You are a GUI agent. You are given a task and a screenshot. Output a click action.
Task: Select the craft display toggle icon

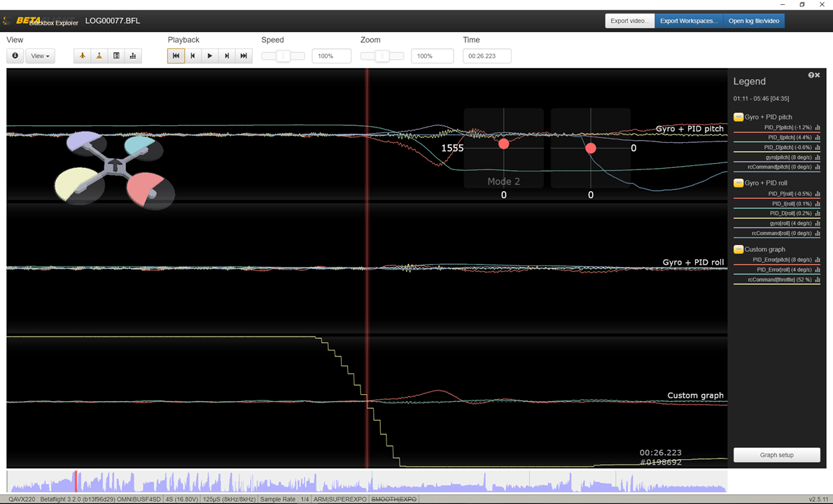[x=82, y=55]
